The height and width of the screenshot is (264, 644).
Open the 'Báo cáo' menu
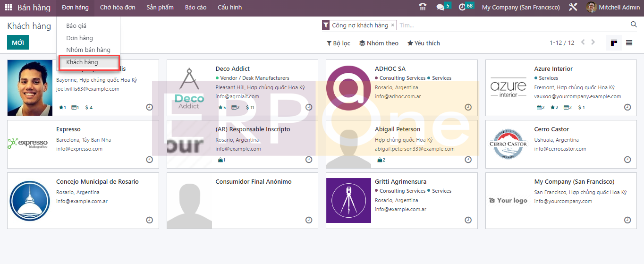[195, 8]
